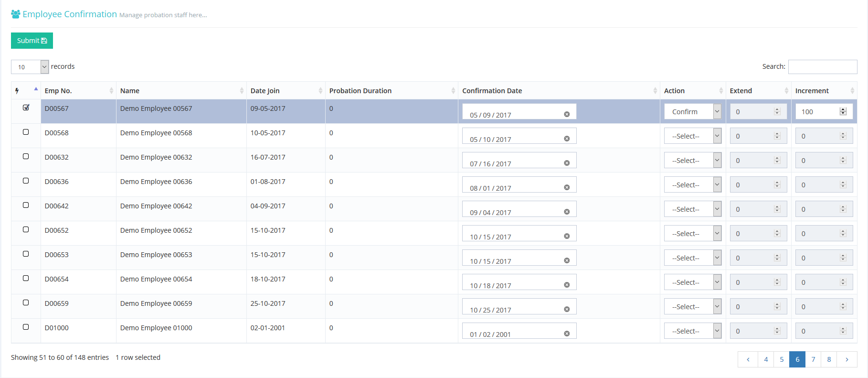Clear the 07/16/2017 confirmation date
Screen dimensions: 868x378
point(567,163)
